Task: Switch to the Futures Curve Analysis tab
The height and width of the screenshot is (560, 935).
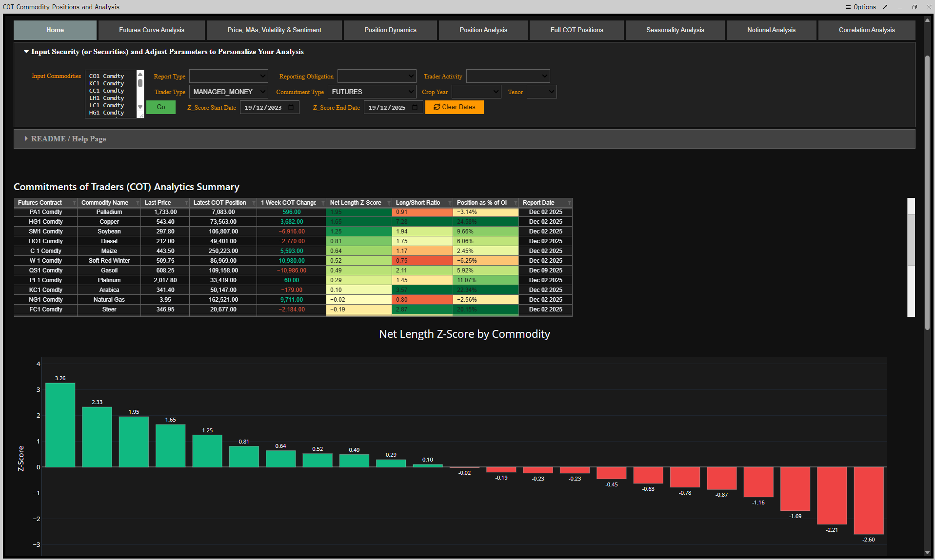Action: point(152,30)
